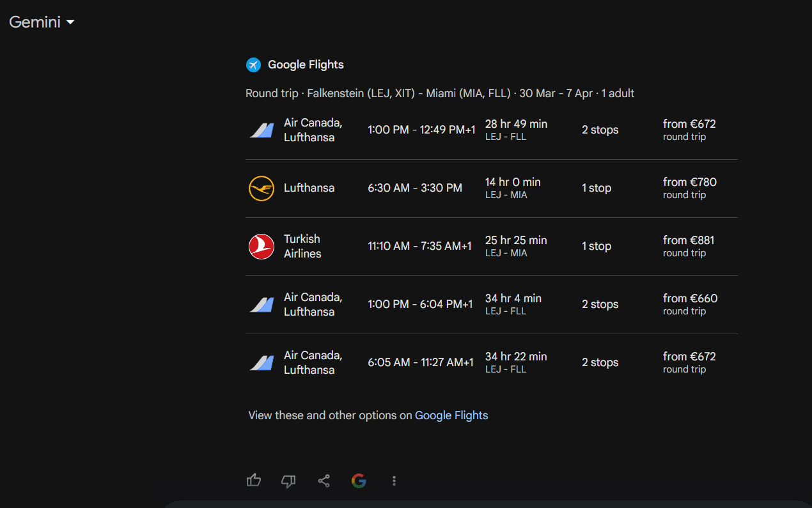Click the 14 hr 0 min duration

pos(513,182)
